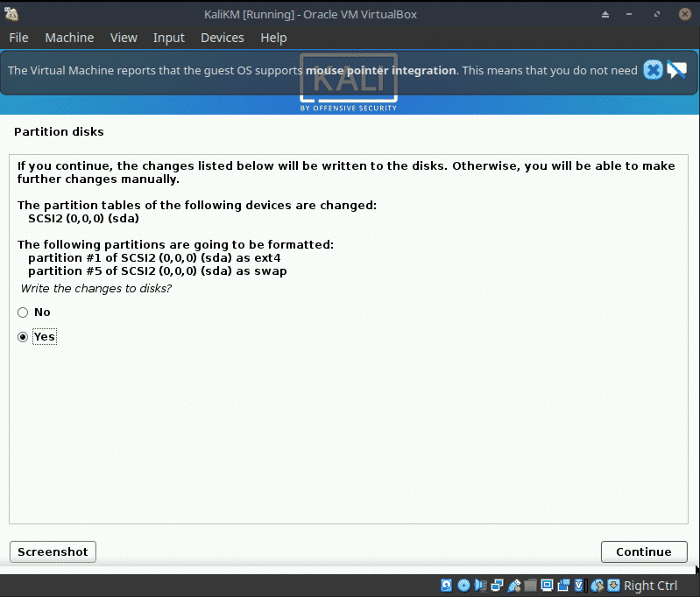
Task: Open the Help menu
Action: coord(273,38)
